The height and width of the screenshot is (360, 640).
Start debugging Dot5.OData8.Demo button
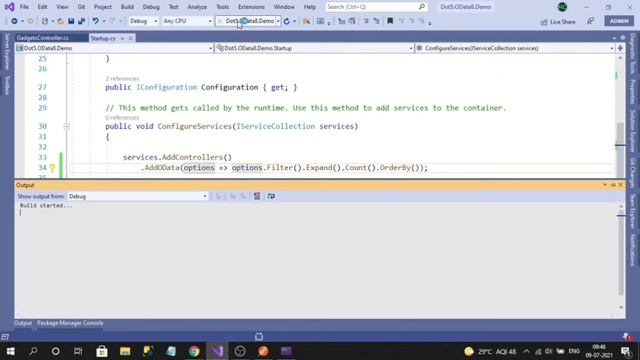point(246,21)
